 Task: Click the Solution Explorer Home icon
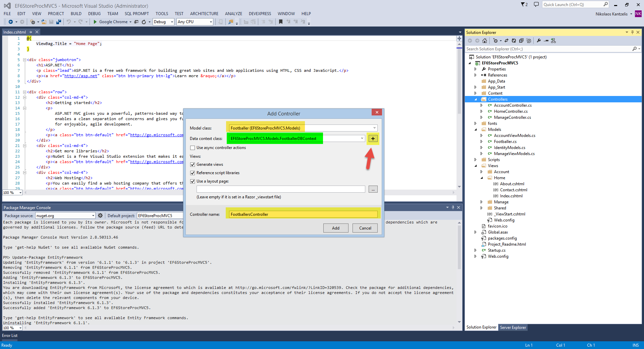tap(484, 41)
